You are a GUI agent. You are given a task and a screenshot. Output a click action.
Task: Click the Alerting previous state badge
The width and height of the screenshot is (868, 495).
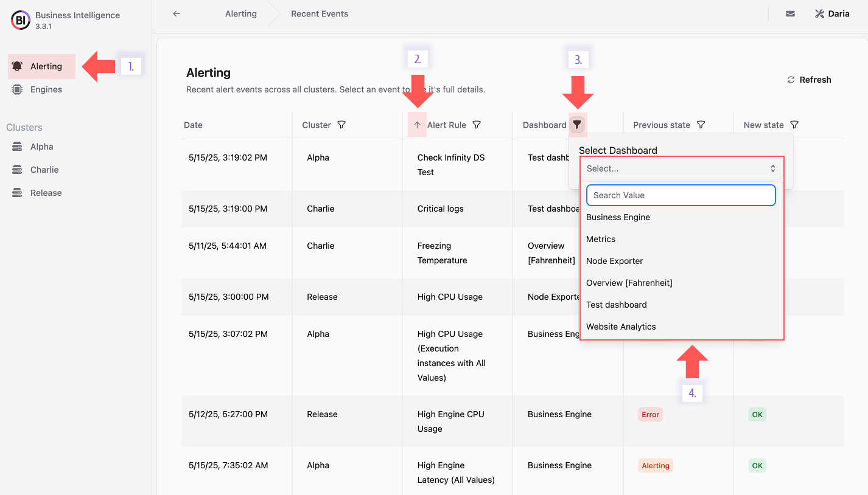click(x=656, y=466)
